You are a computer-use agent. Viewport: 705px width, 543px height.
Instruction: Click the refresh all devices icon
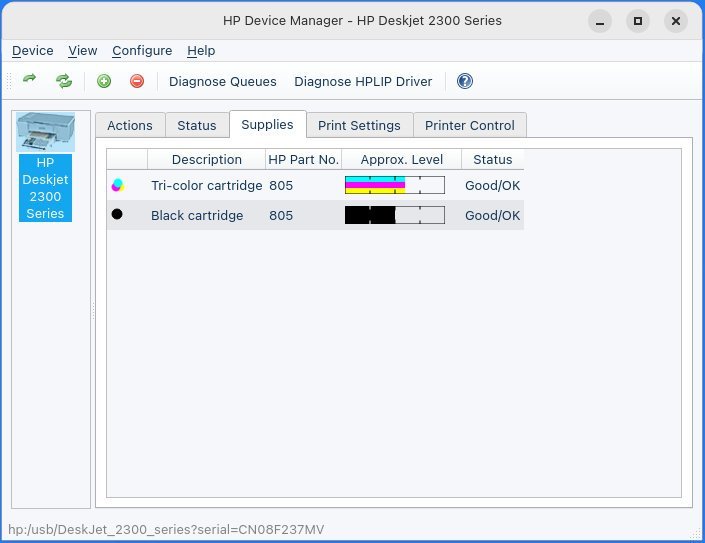pyautogui.click(x=64, y=81)
